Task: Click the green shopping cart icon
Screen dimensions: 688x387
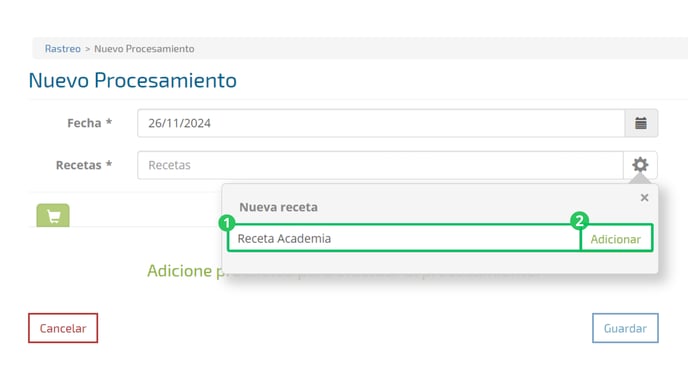Action: tap(53, 215)
